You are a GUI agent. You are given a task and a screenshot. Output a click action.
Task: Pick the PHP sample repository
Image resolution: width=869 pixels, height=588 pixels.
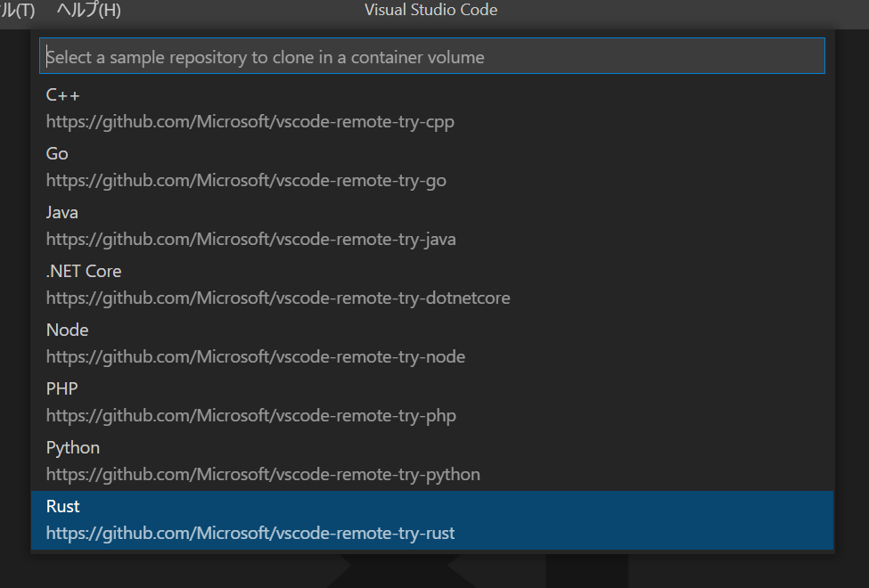(432, 403)
